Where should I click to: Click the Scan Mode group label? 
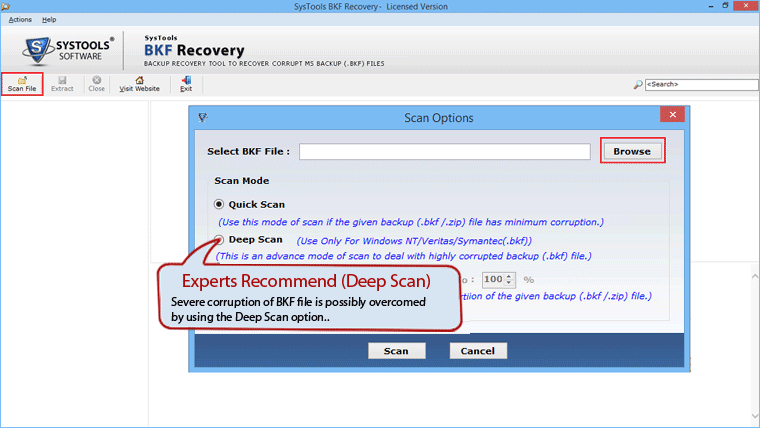click(241, 180)
